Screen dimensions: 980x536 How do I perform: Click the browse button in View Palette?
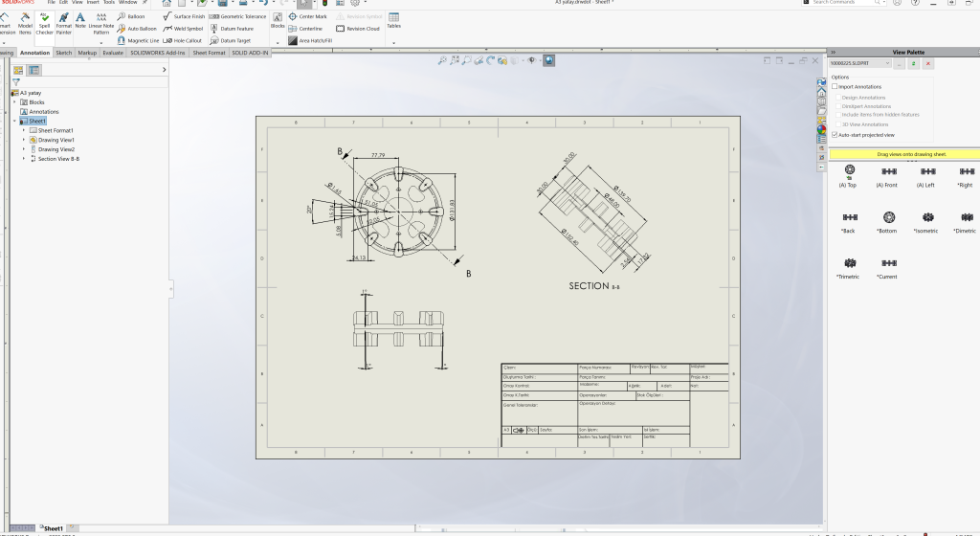[x=900, y=63]
